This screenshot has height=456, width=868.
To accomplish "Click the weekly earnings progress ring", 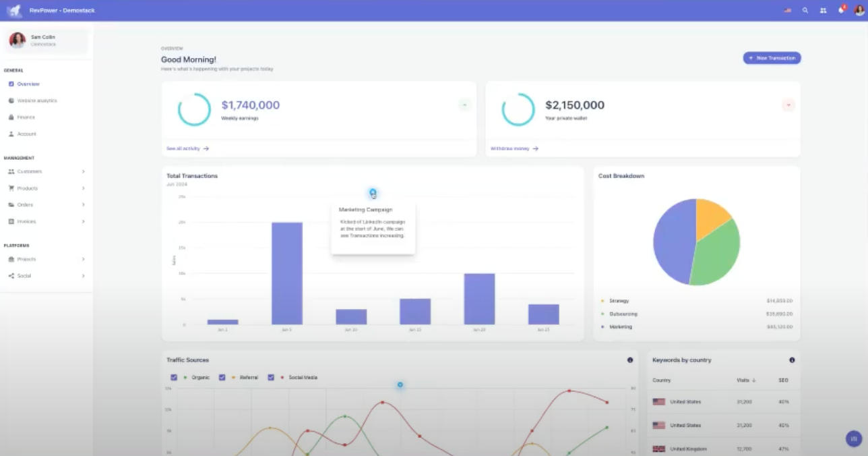I will coord(194,109).
